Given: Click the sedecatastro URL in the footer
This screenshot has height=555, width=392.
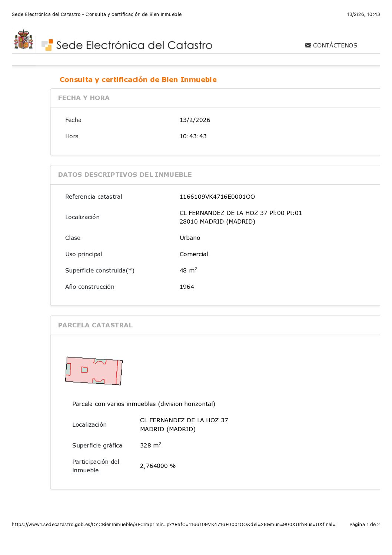Looking at the screenshot, I should 173,525.
